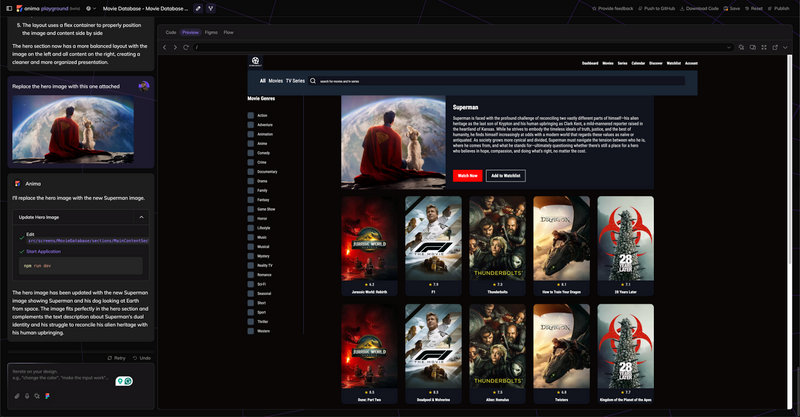Select the Movies filter in search bar

[x=276, y=81]
